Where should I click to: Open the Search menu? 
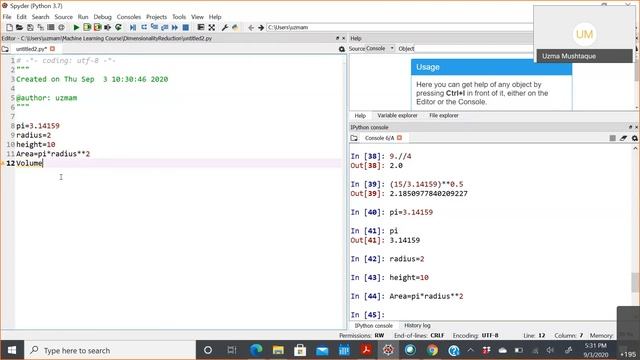(x=40, y=17)
